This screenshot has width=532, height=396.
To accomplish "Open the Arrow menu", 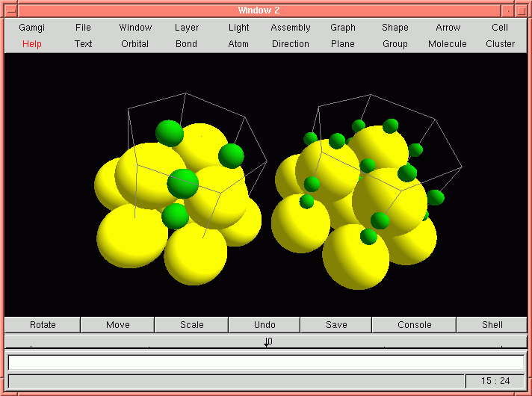I will click(448, 28).
